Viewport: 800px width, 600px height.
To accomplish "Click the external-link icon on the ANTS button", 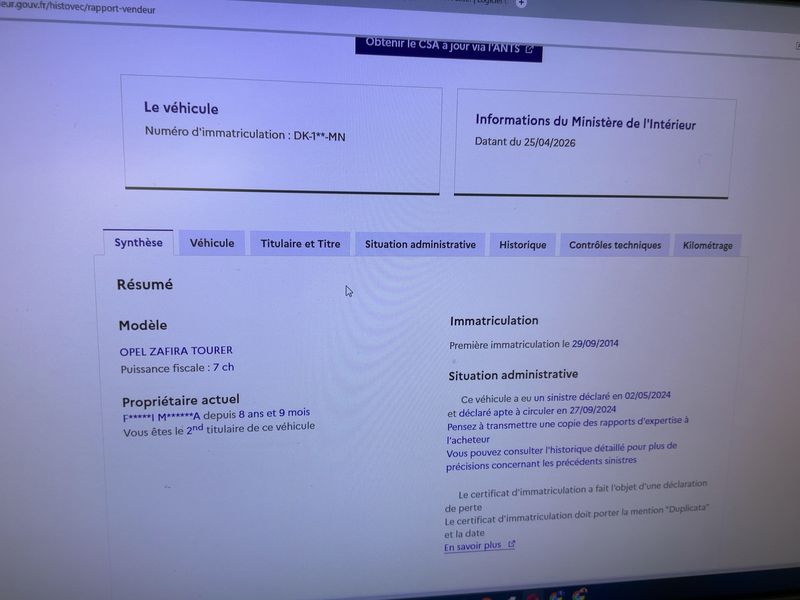I will point(530,49).
